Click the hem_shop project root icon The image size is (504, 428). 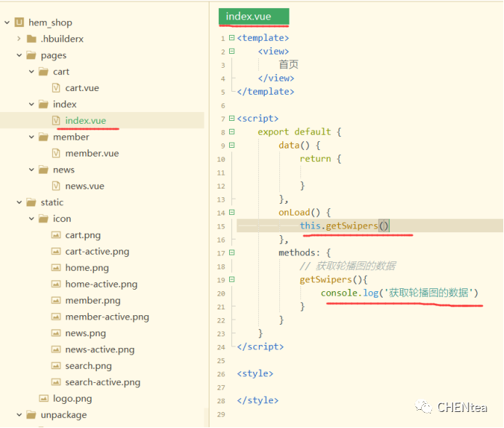coord(20,23)
